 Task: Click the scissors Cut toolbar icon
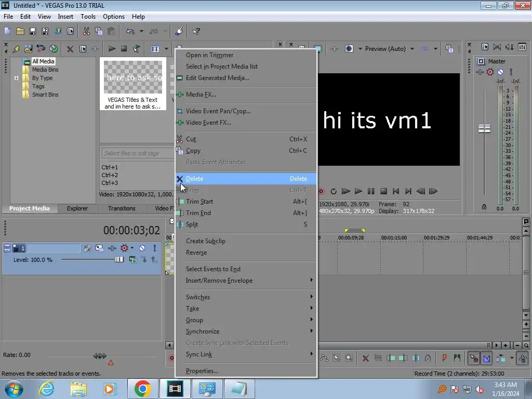click(86, 31)
